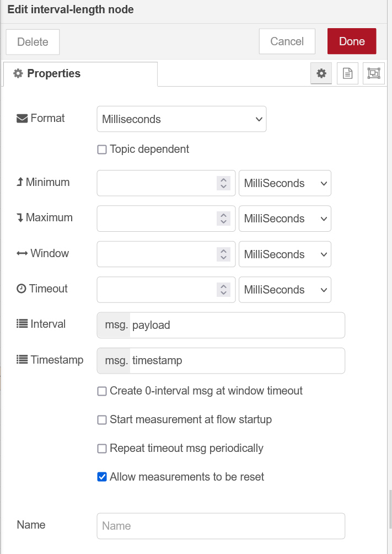Viewport: 392px width, 554px height.
Task: Cancel editing the node
Action: 287,41
